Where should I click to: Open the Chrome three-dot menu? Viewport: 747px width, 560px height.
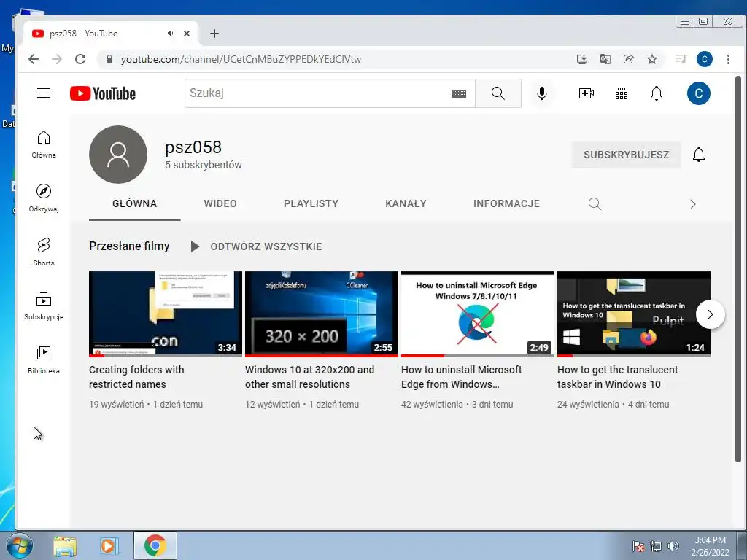pos(728,60)
